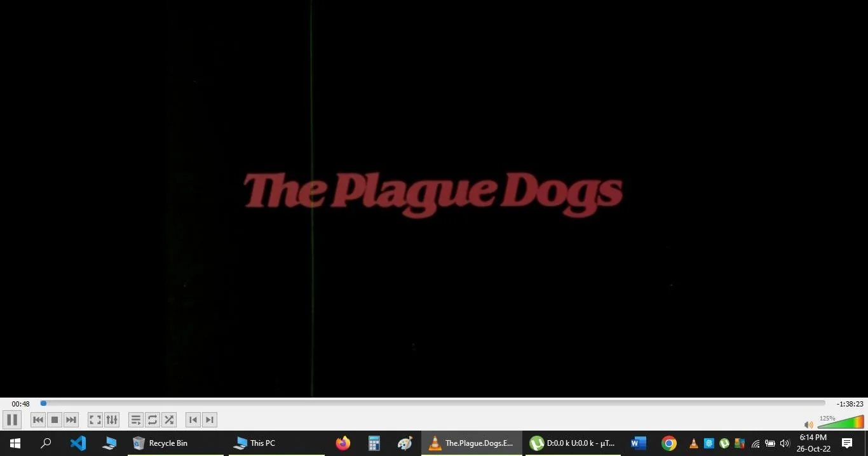Open Microsoft Word from taskbar
This screenshot has height=456, width=868.
coord(639,443)
